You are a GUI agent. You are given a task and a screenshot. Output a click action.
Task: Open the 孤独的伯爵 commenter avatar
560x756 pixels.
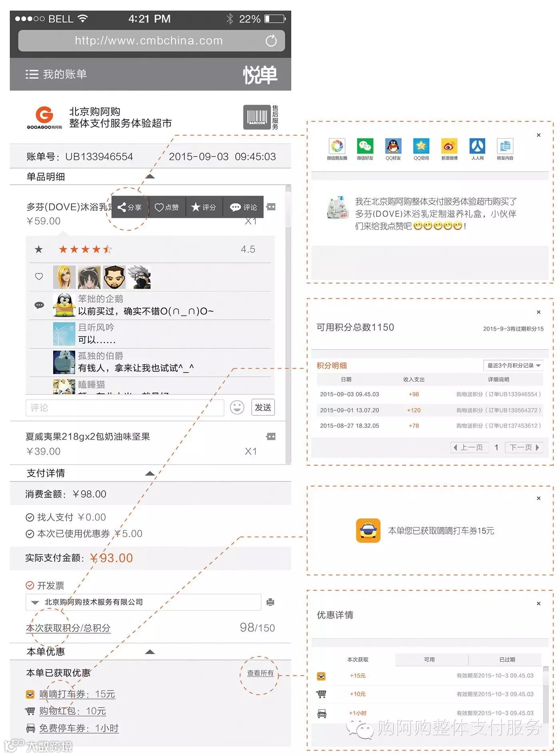64,362
